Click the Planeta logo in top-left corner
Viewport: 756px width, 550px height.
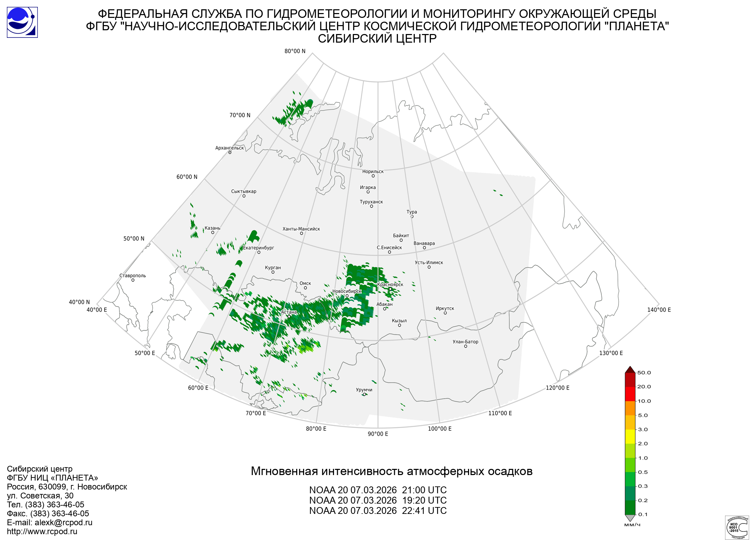click(x=22, y=22)
